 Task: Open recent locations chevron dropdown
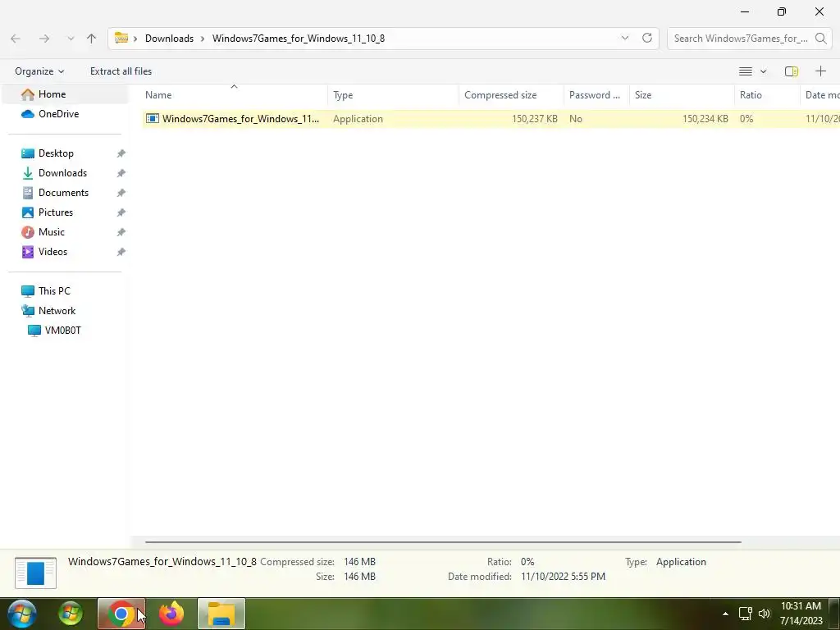pyautogui.click(x=71, y=39)
